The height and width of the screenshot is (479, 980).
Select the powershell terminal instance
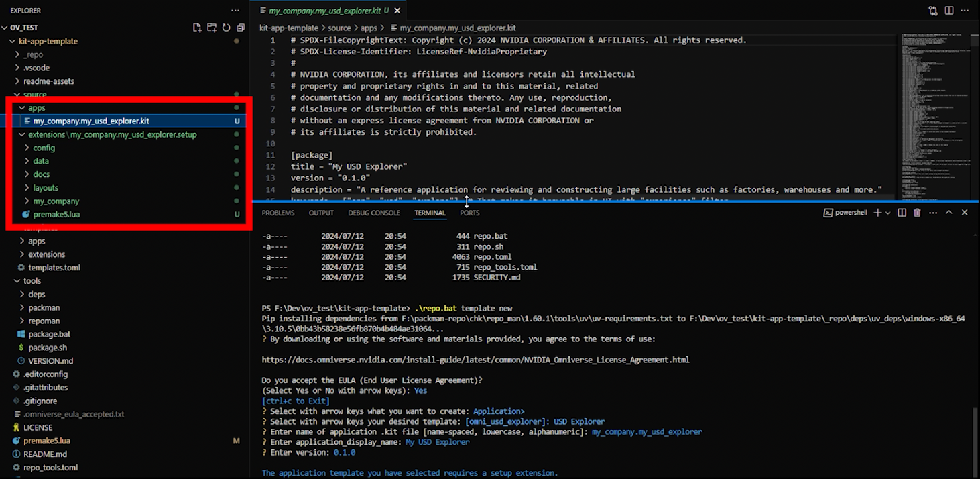(845, 213)
